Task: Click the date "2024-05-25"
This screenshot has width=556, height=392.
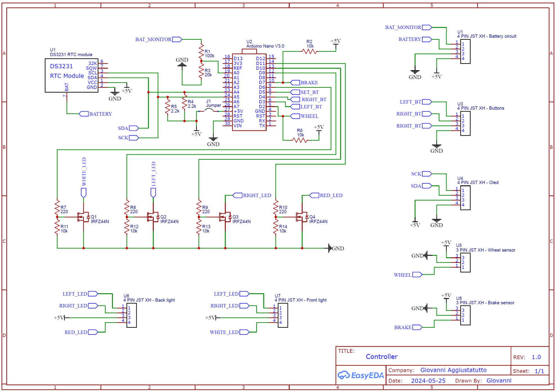Action: coord(428,381)
